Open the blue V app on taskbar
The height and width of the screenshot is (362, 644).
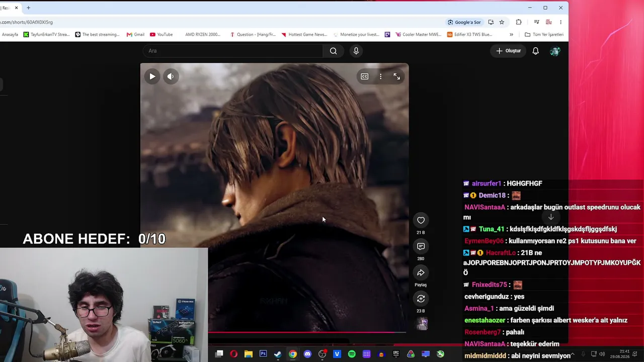tap(337, 354)
